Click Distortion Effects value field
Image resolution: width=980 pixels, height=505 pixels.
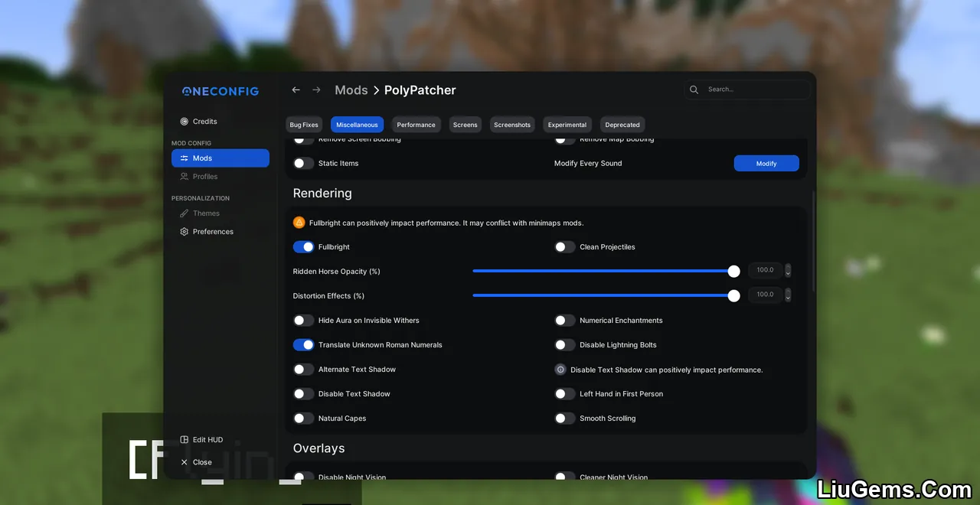pyautogui.click(x=765, y=295)
